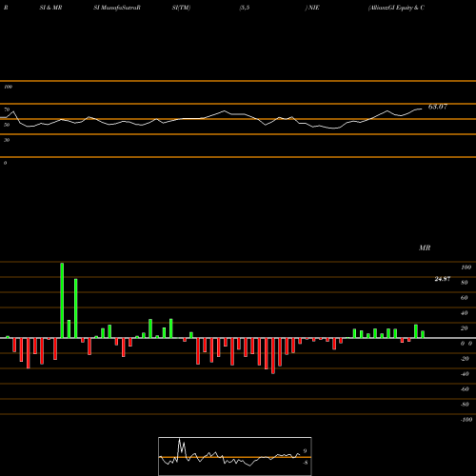Click the 'SI(TM)' header text
This screenshot has width=476, height=476.
click(181, 8)
